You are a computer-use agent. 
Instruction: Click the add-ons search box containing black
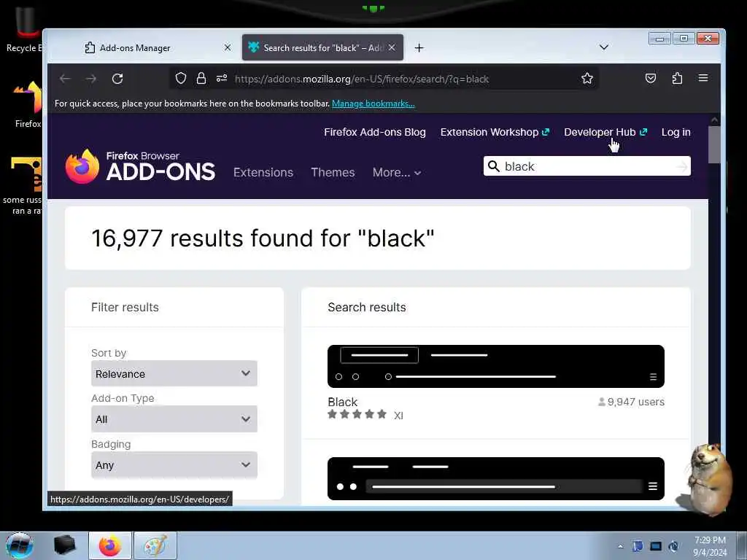[587, 166]
